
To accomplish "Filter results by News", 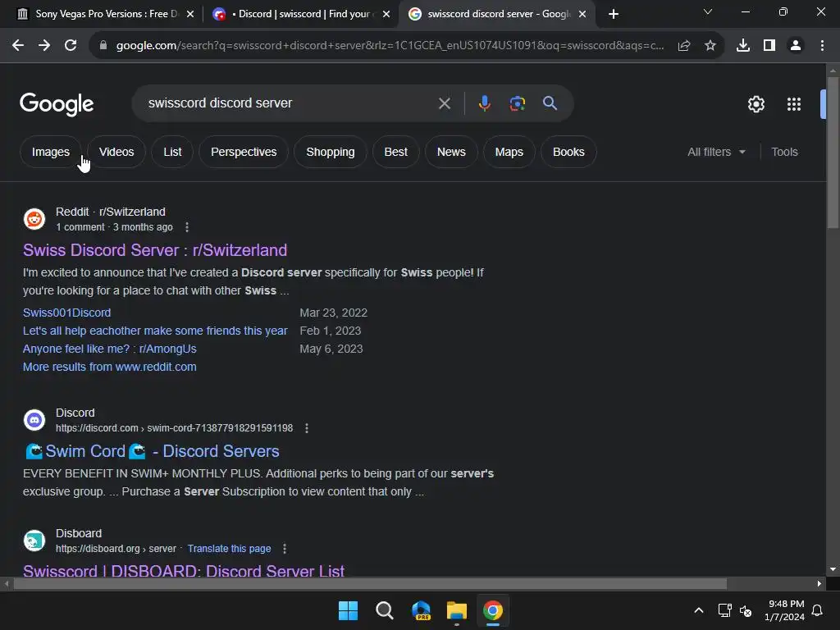I will tap(451, 152).
